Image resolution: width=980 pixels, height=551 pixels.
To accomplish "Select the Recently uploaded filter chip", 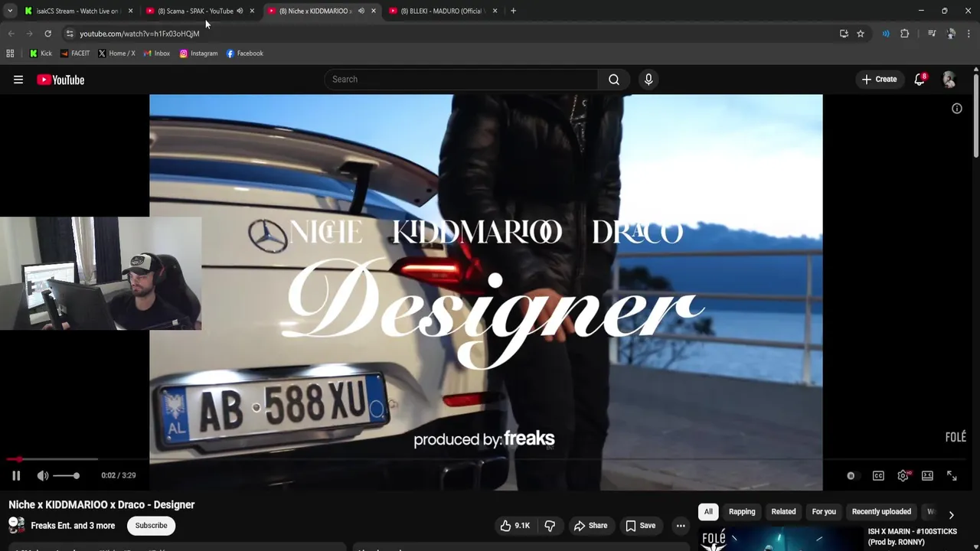I will [x=881, y=512].
